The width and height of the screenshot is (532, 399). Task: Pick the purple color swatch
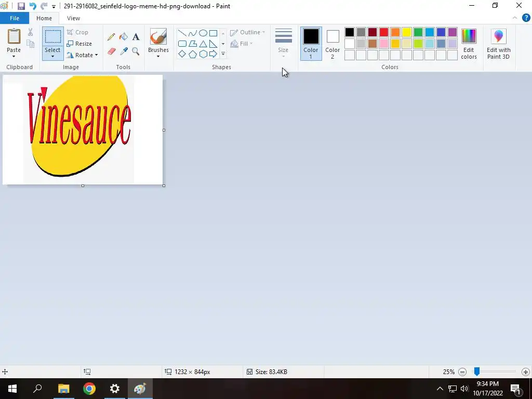click(453, 32)
